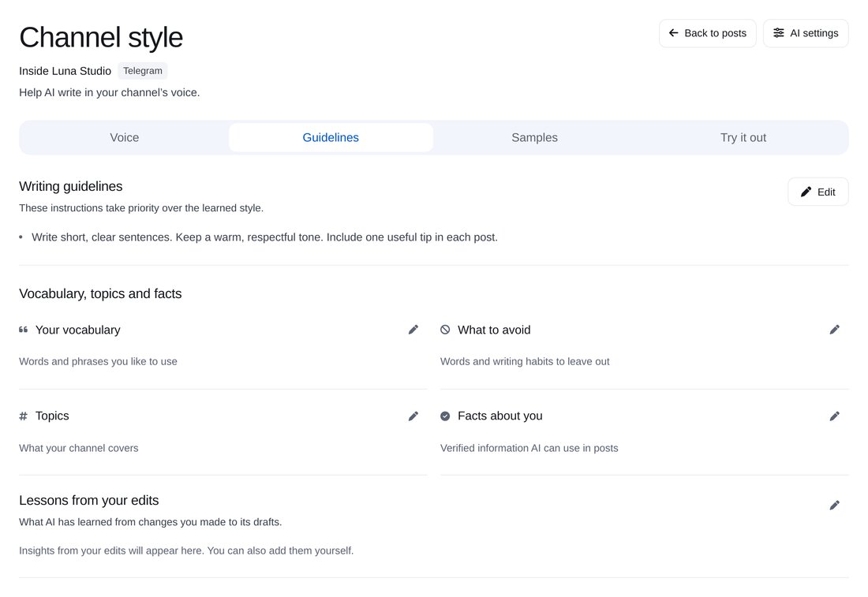Click the Lessons from your edits heading

pos(89,500)
